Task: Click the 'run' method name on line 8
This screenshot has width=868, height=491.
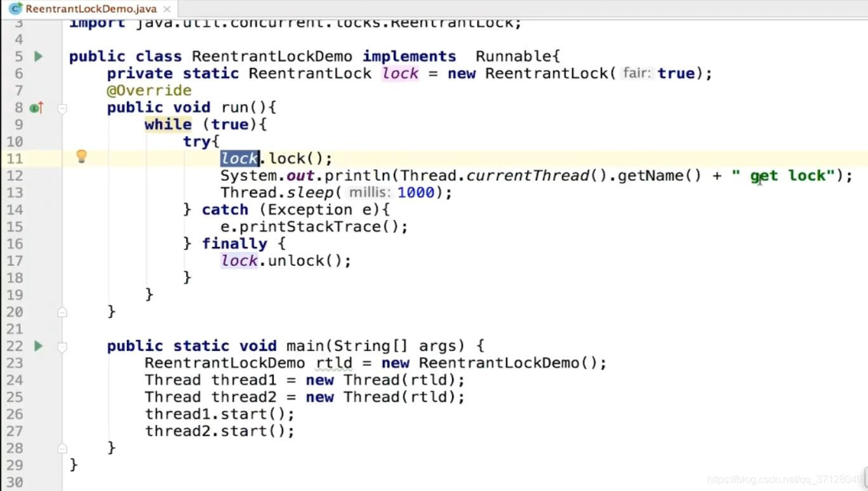Action: coord(235,108)
